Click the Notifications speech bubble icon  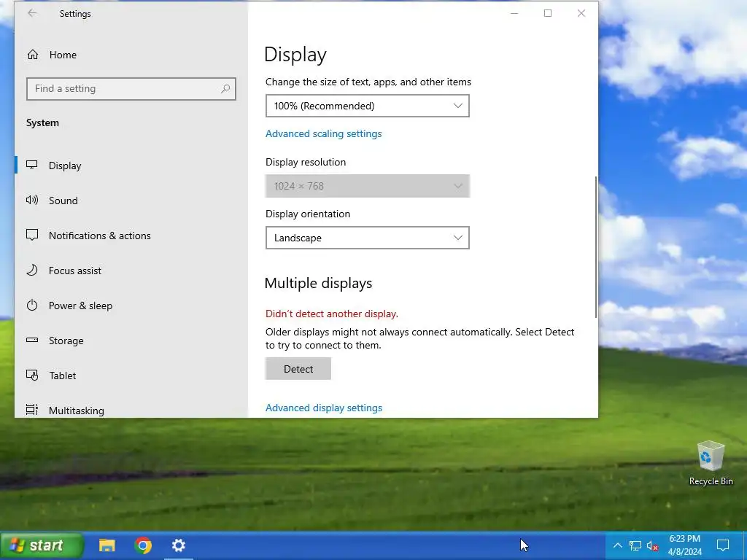pyautogui.click(x=32, y=235)
